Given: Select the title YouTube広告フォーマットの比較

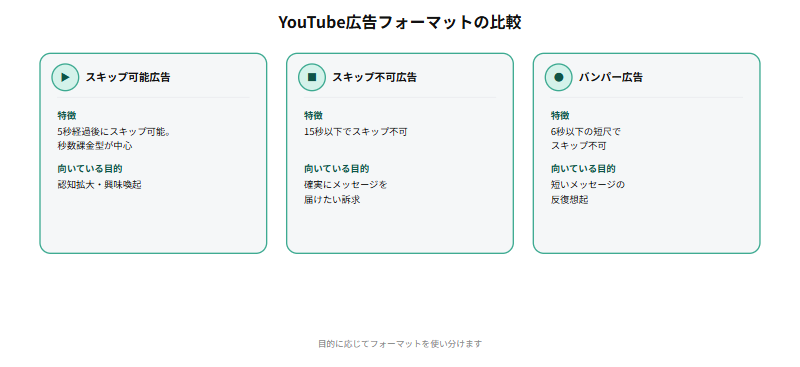Looking at the screenshot, I should (x=400, y=22).
